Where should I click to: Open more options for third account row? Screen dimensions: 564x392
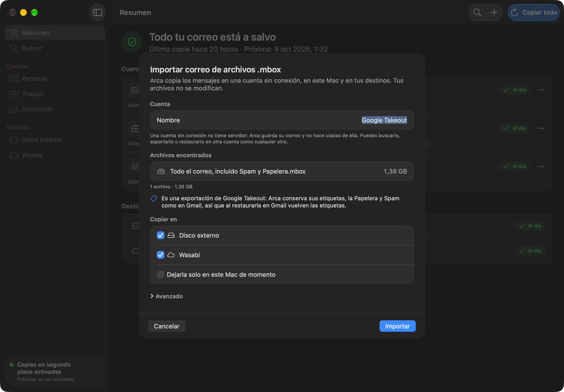point(541,167)
